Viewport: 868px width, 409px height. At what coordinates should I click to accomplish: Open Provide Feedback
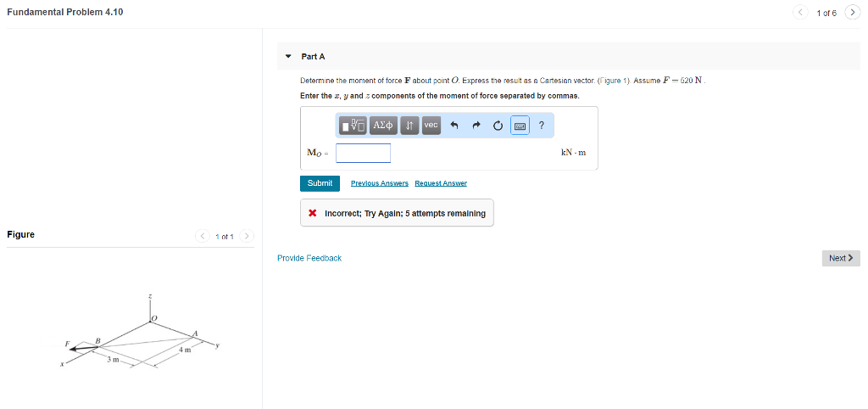(x=309, y=258)
